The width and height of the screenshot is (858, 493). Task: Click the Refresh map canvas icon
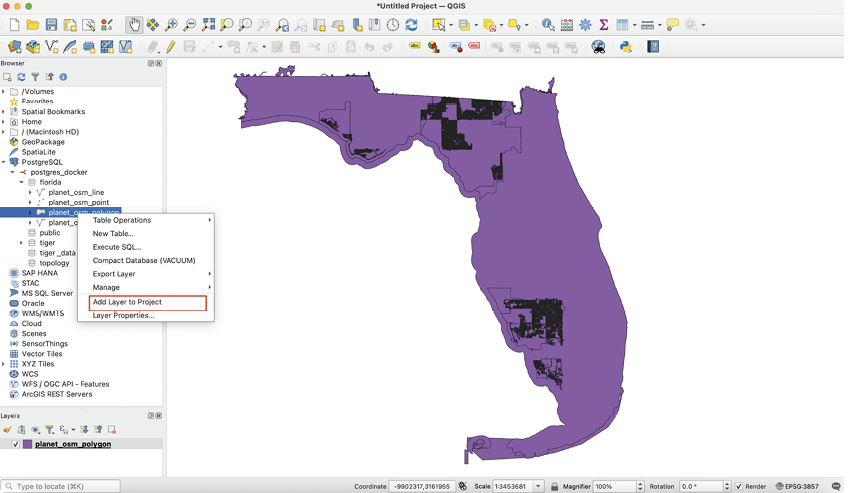[411, 25]
